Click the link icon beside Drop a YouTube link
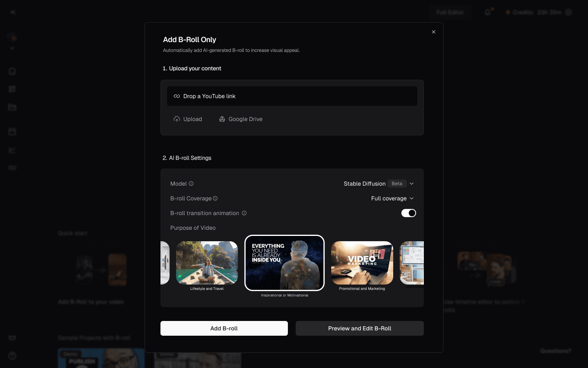This screenshot has height=368, width=588. pyautogui.click(x=177, y=96)
